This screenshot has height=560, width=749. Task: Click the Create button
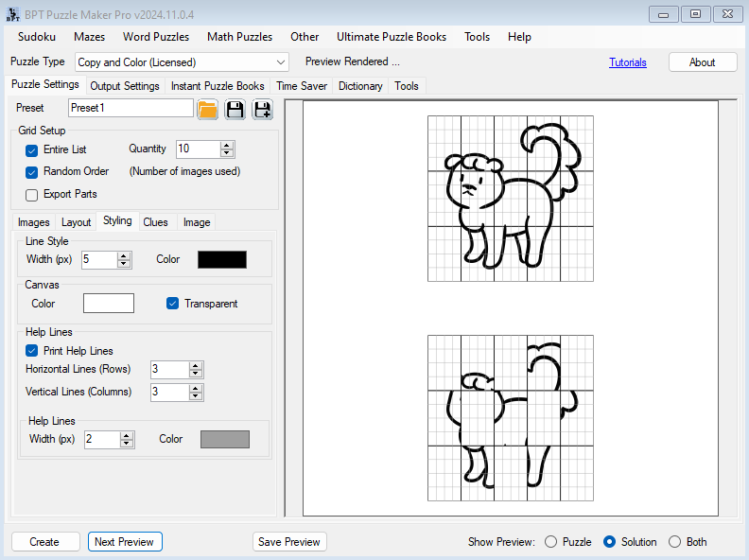point(44,542)
